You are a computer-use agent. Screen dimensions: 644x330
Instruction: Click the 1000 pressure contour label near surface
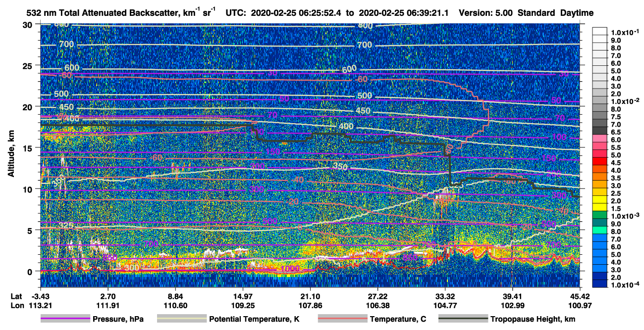289,269
